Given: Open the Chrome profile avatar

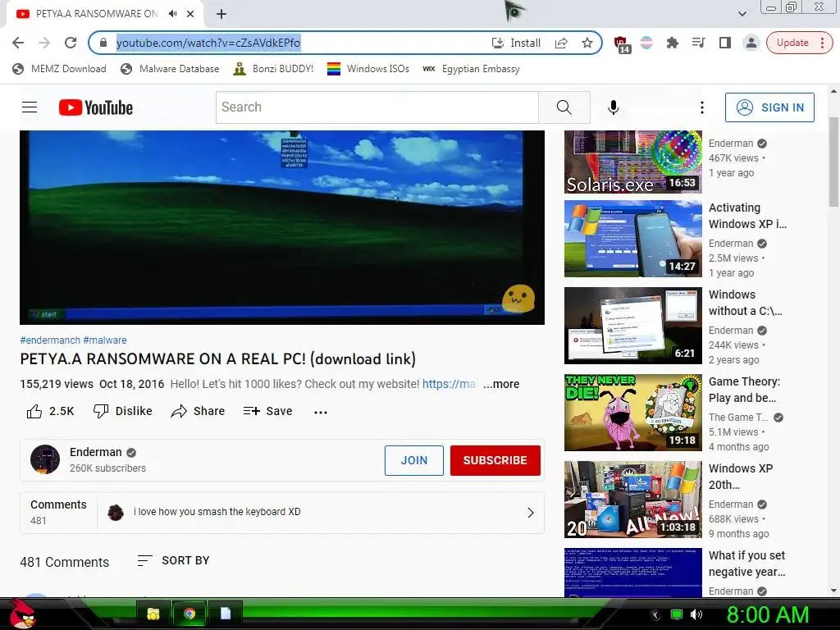Looking at the screenshot, I should point(751,43).
